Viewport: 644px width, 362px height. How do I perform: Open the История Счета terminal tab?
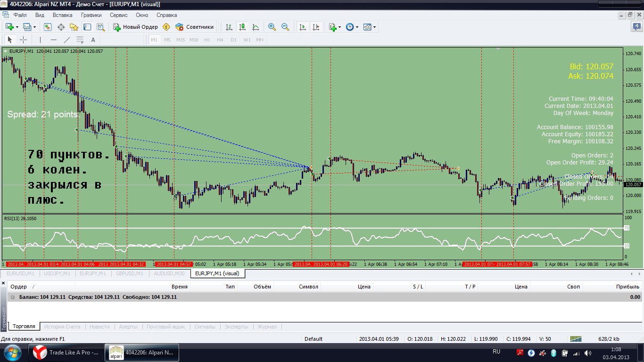[62, 326]
